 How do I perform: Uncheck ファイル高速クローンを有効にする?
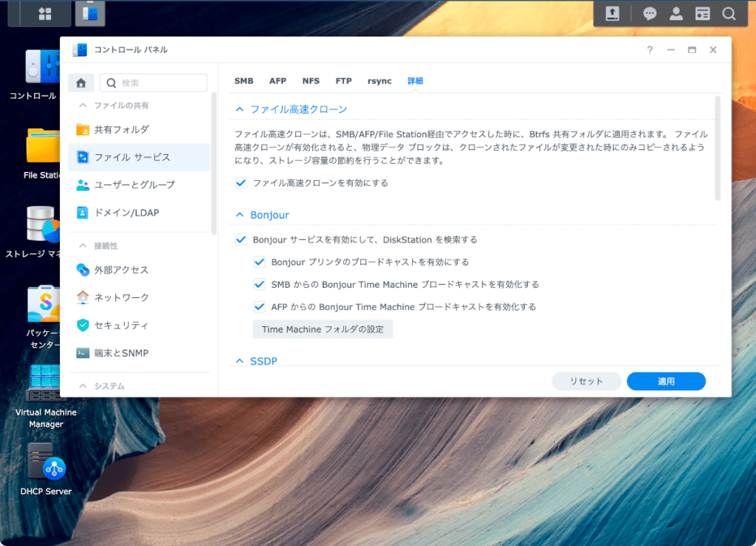point(241,183)
